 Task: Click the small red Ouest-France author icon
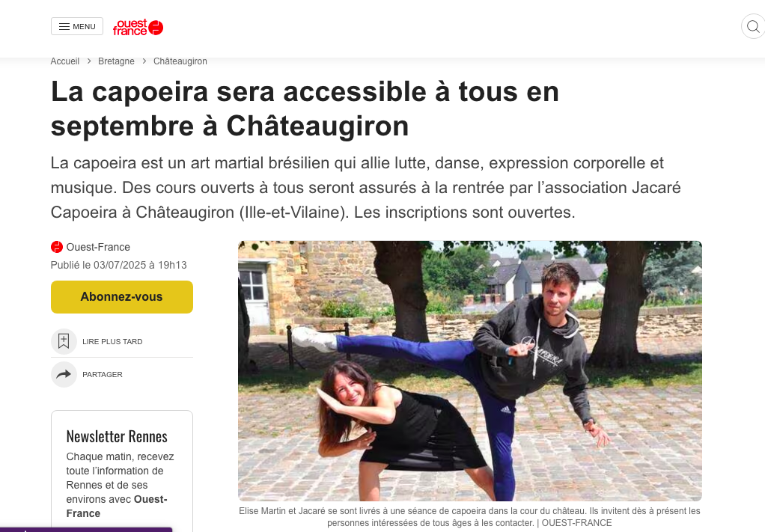(x=57, y=247)
